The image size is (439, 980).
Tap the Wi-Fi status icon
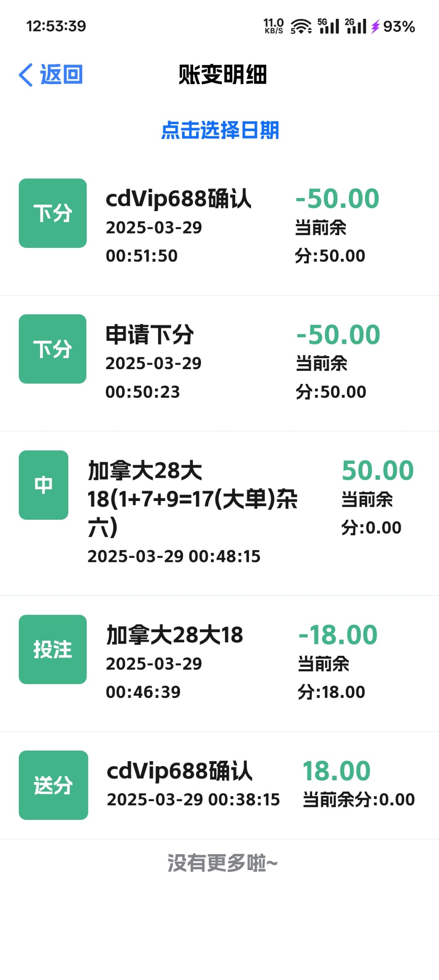301,27
